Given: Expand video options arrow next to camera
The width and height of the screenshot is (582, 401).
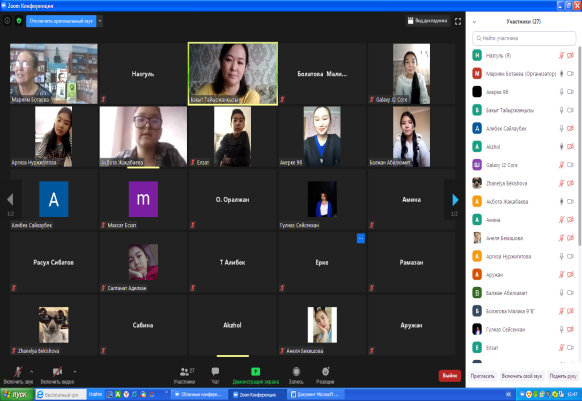Looking at the screenshot, I should click(75, 371).
